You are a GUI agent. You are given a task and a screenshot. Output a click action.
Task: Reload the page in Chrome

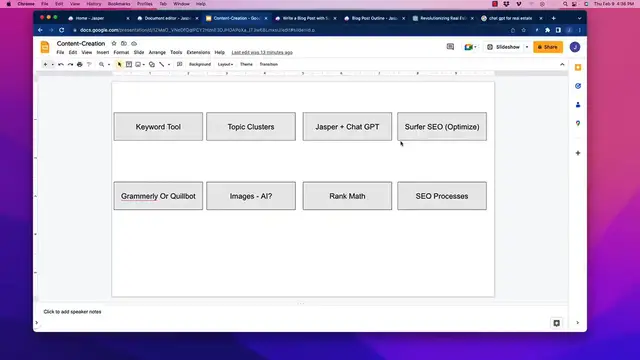coord(62,30)
